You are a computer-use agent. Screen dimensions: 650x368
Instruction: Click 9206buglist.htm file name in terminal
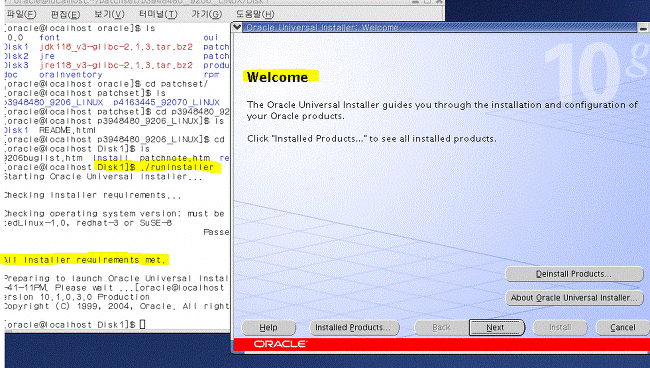click(x=43, y=158)
